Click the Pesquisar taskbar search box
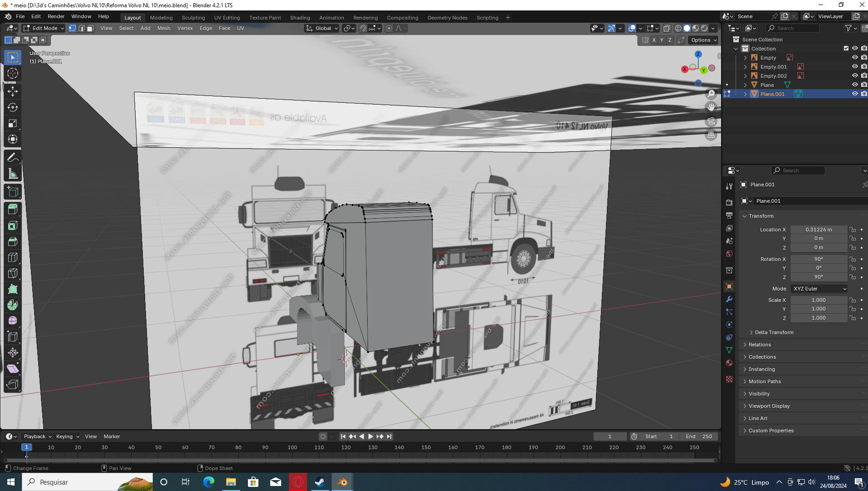This screenshot has width=868, height=491. 87,482
